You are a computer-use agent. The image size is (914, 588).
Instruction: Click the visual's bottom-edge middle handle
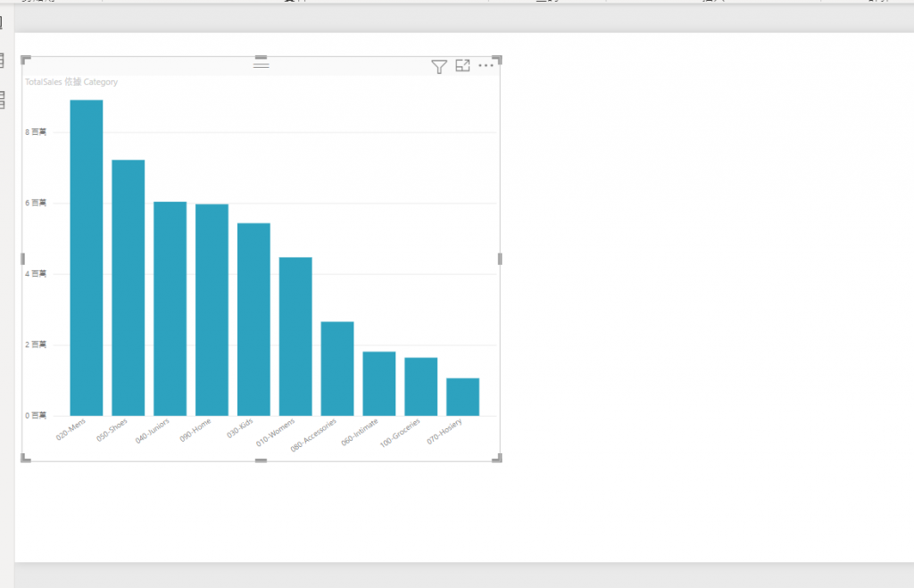click(262, 460)
